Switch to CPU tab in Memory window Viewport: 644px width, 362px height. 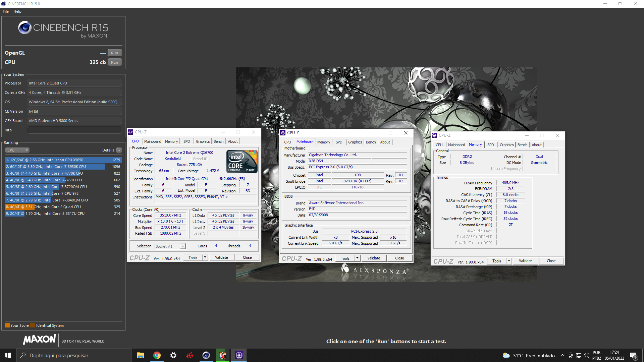439,145
